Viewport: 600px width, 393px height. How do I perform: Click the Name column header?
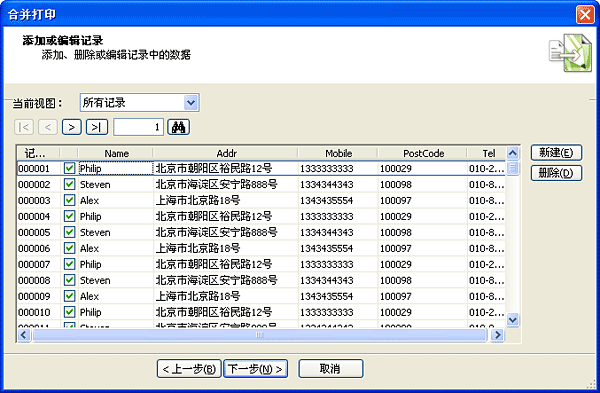point(116,153)
